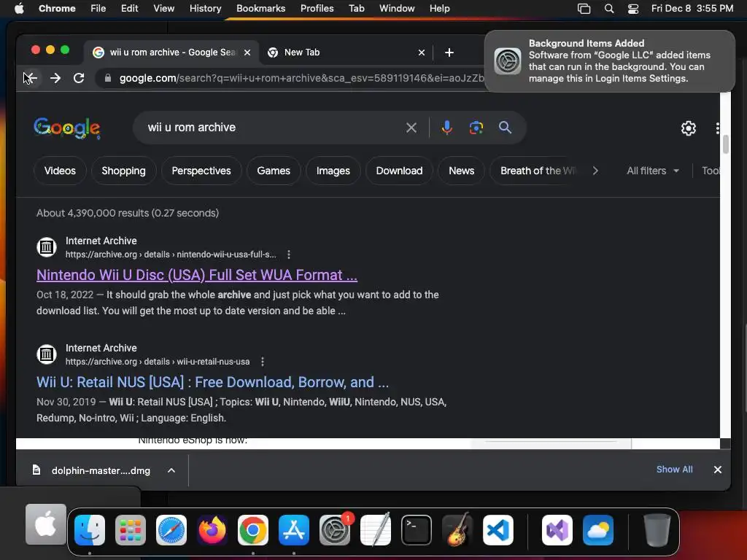Image resolution: width=747 pixels, height=560 pixels.
Task: Search by image using the Lens icon
Action: coord(476,128)
